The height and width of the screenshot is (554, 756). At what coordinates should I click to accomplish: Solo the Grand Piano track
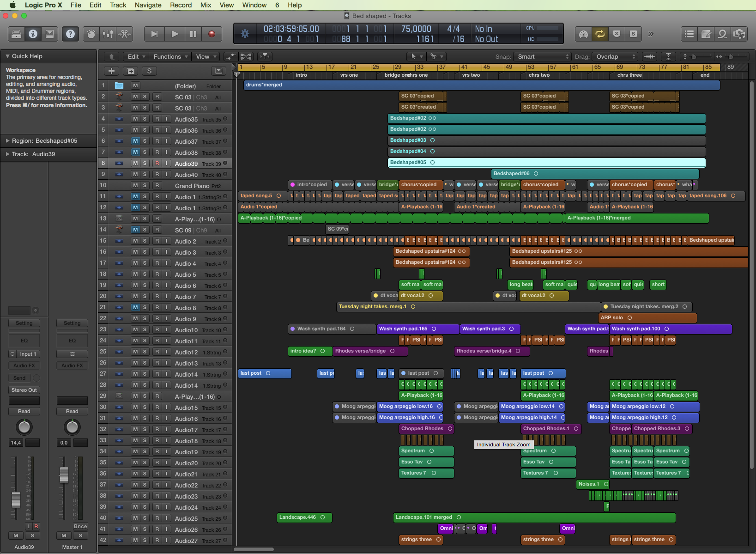point(145,185)
